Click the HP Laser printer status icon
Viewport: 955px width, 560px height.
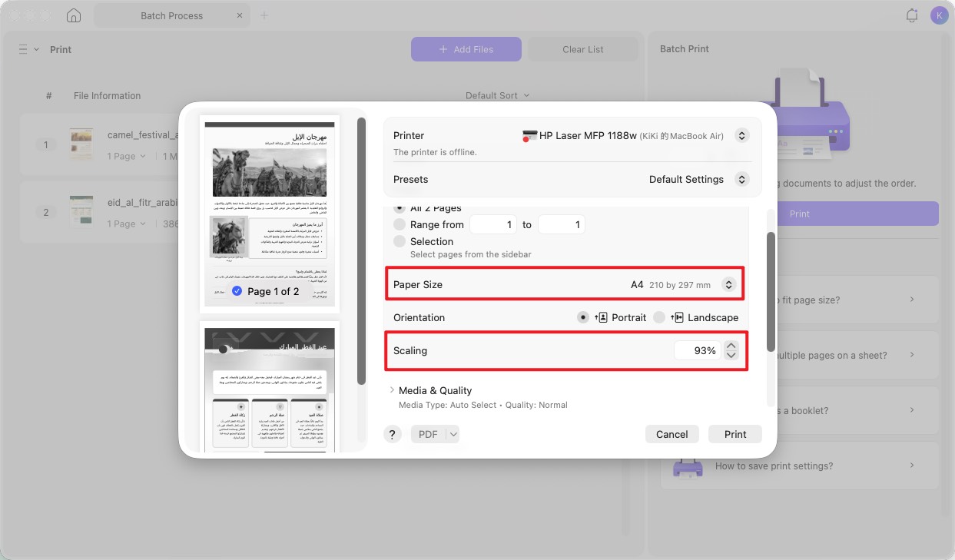coord(529,136)
